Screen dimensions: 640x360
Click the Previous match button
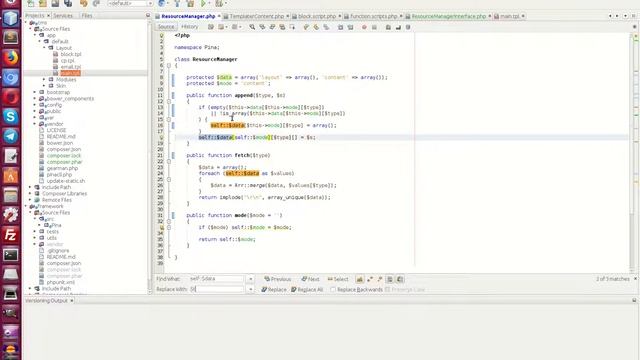278,279
